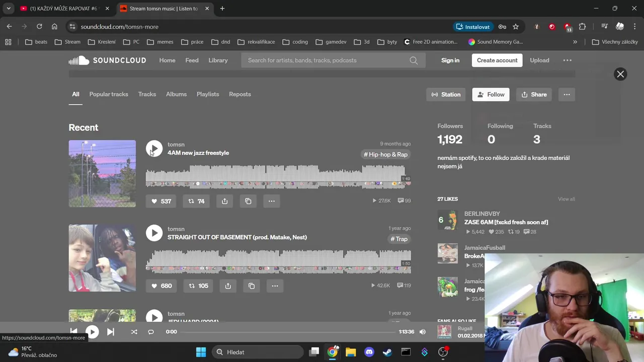Open the SoundCloud header more menu
The image size is (644, 362).
567,60
